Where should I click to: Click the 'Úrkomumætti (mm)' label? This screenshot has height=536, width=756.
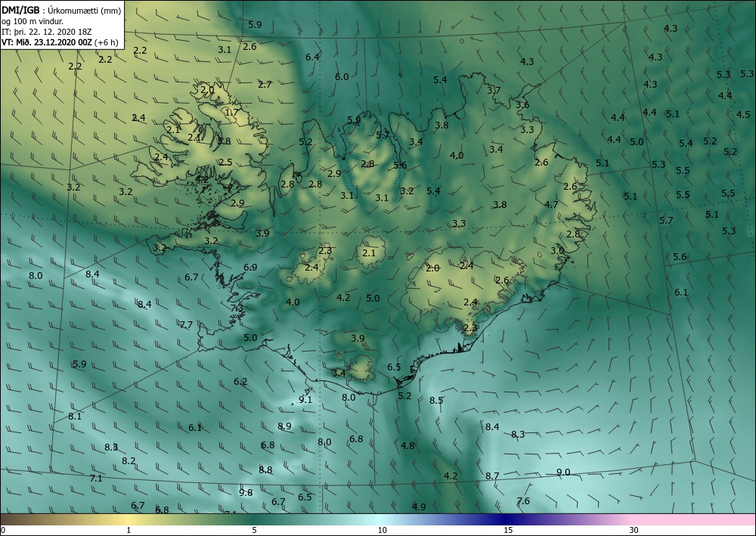point(83,11)
